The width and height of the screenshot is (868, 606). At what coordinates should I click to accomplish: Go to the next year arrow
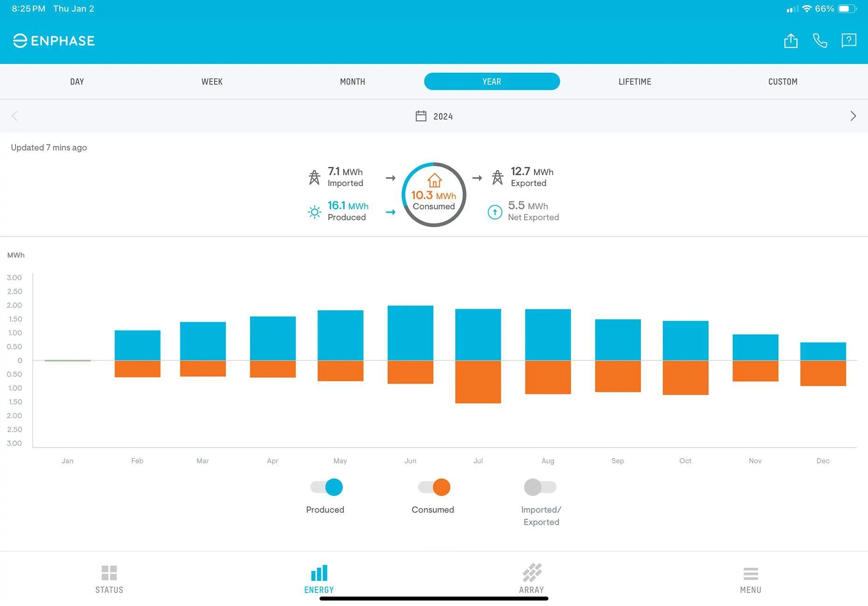(x=853, y=116)
